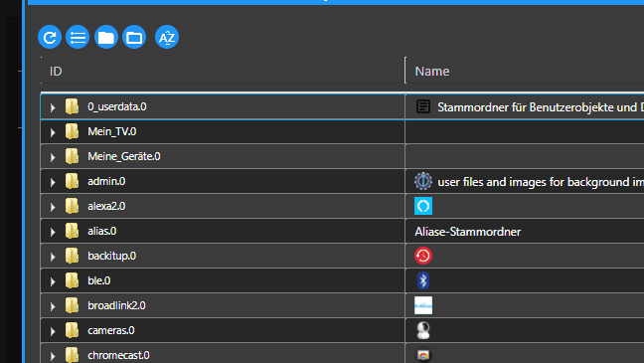Click the cameras.0 webcam icon
The width and height of the screenshot is (644, 363).
coord(423,330)
